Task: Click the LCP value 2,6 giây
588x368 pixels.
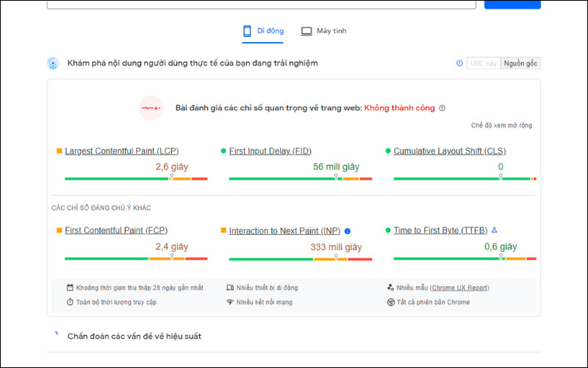Action: tap(172, 167)
